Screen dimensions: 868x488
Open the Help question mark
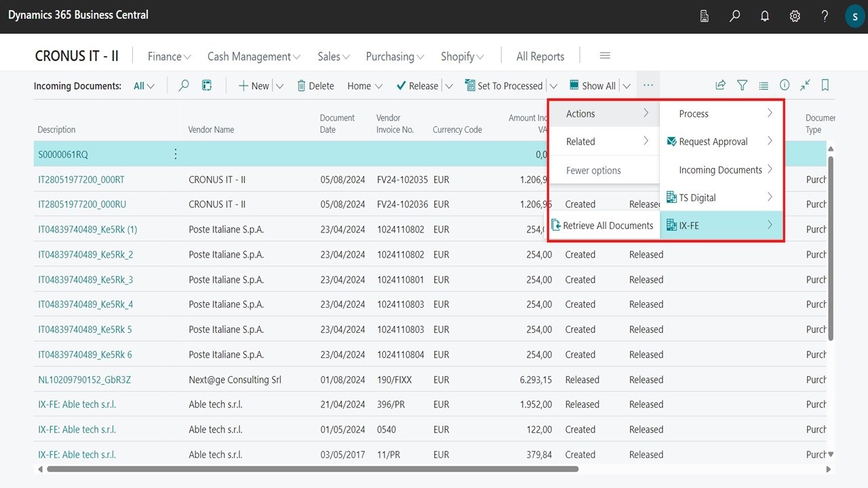(x=825, y=16)
